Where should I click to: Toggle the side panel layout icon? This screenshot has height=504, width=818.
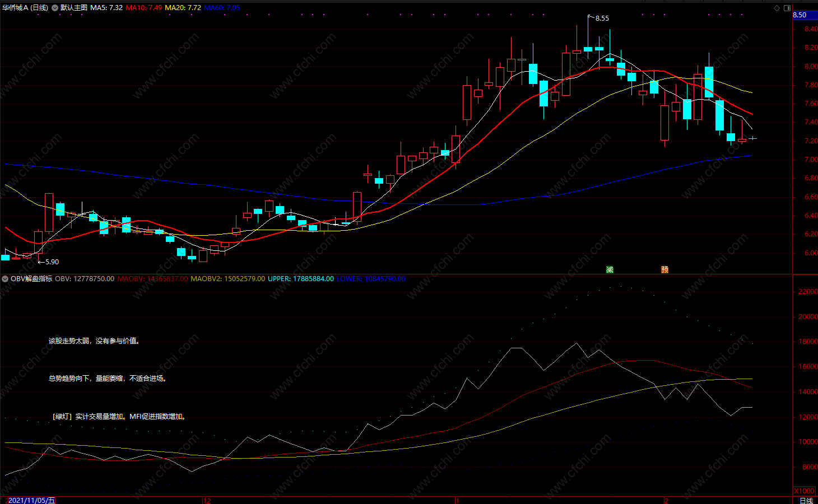(x=787, y=8)
